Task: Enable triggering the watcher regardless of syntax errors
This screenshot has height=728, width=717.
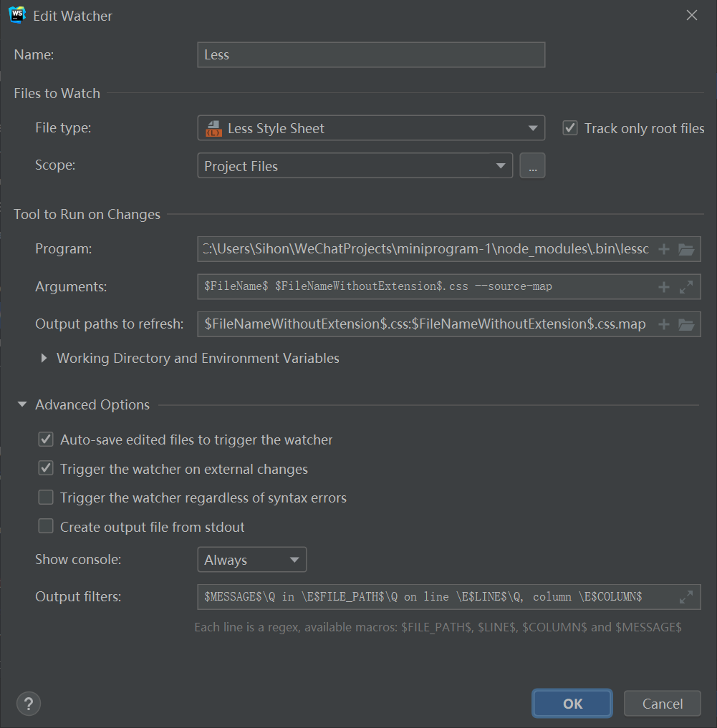Action: pos(45,497)
